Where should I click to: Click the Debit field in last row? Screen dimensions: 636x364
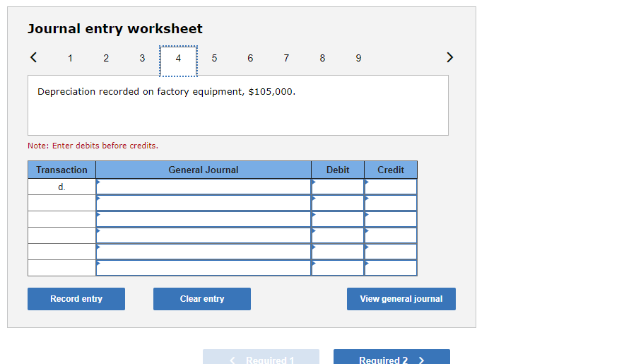(x=338, y=268)
